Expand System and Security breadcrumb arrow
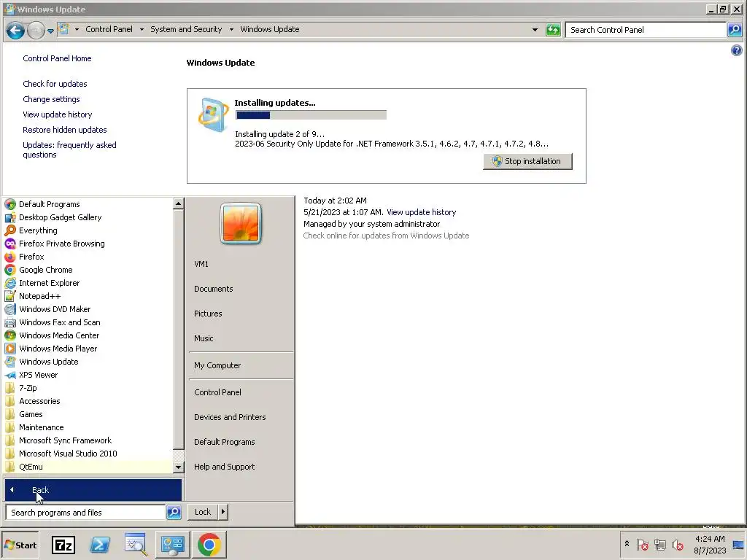Image resolution: width=747 pixels, height=560 pixels. 231,29
